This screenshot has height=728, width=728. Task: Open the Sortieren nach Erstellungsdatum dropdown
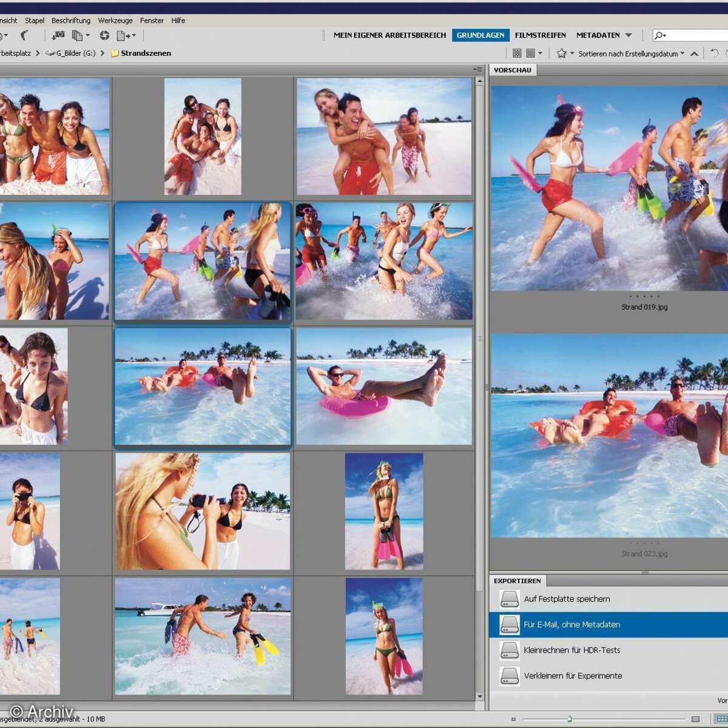pyautogui.click(x=631, y=53)
